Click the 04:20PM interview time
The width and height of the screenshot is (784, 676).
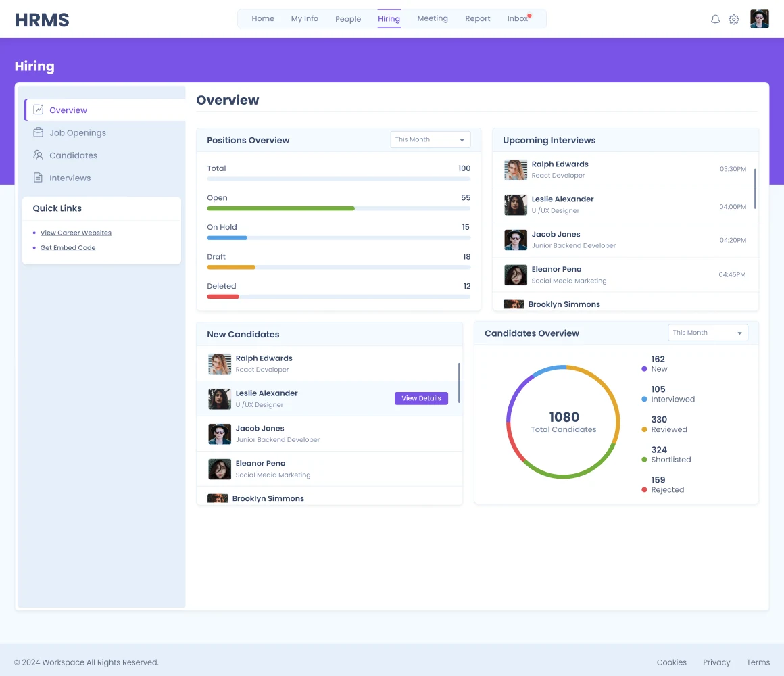pos(733,240)
